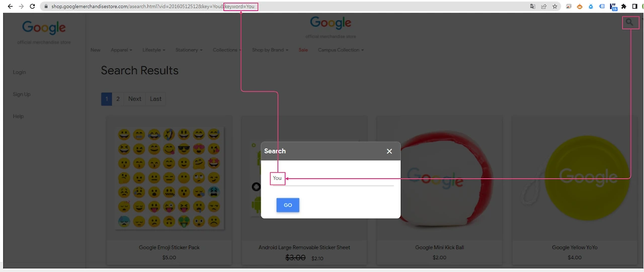This screenshot has height=272, width=644.
Task: Click the Google Yellow YoYo title
Action: [575, 247]
